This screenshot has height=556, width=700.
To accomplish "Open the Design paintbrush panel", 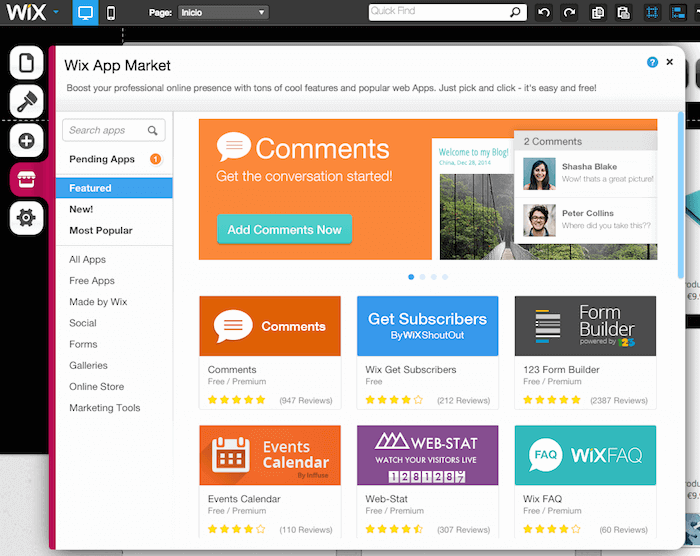I will coord(26,101).
